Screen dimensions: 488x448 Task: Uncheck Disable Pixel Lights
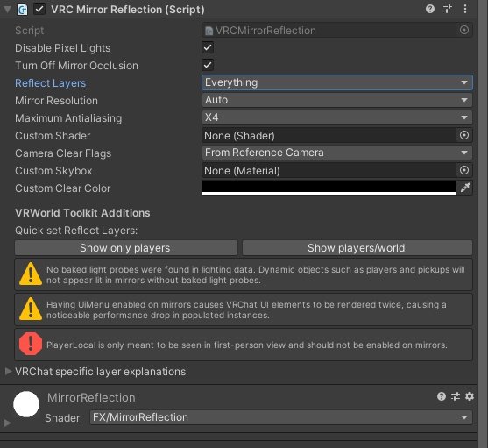208,47
